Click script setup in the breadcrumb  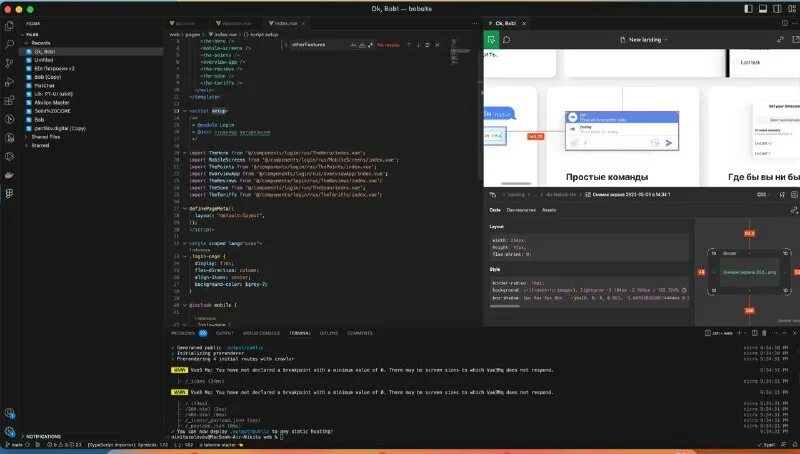click(261, 35)
